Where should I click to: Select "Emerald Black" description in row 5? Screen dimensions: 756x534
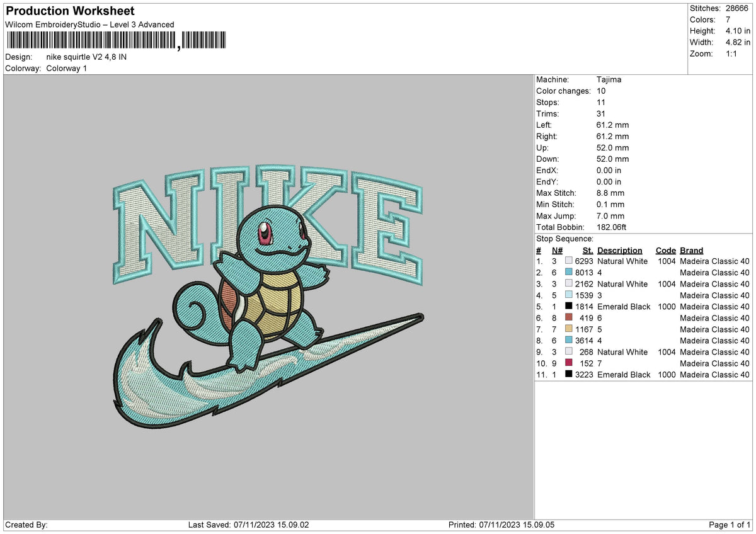point(624,306)
